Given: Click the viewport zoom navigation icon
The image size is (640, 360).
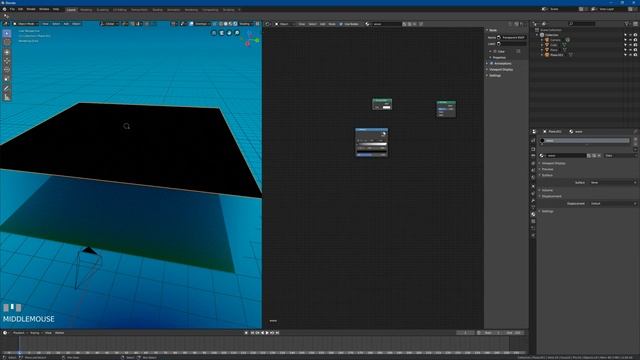Looking at the screenshot, I should coord(237,33).
